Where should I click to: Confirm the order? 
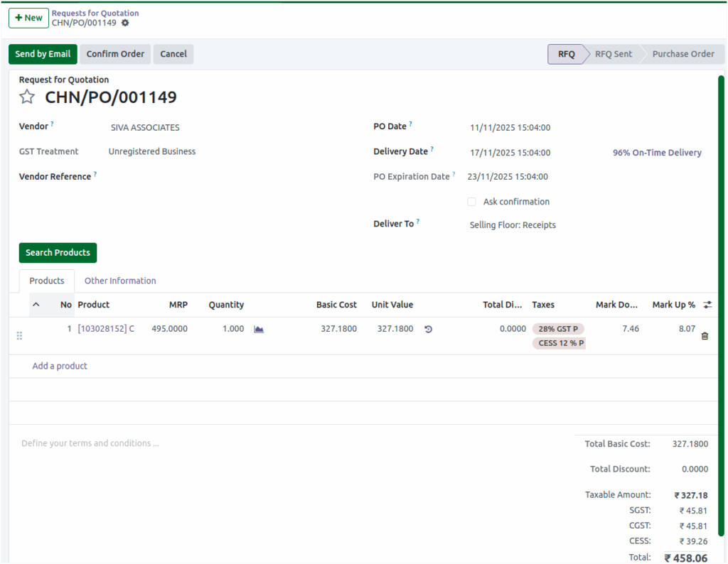(115, 54)
